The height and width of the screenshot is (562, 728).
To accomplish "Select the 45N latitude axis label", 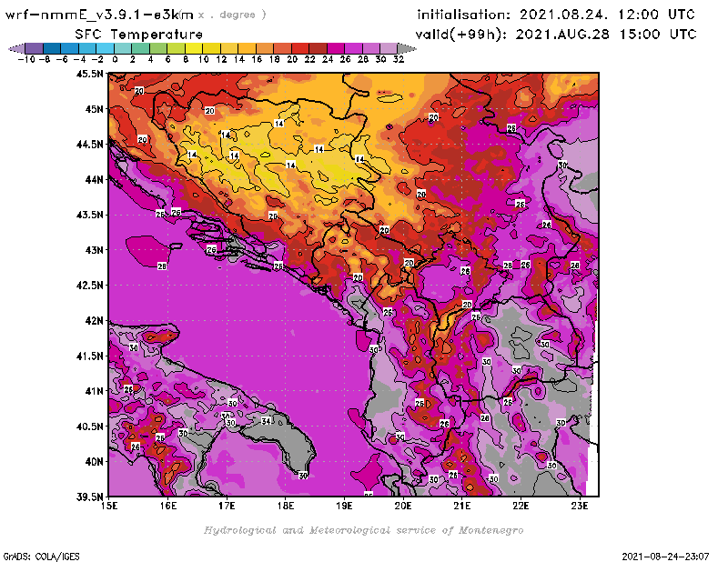I will [95, 109].
